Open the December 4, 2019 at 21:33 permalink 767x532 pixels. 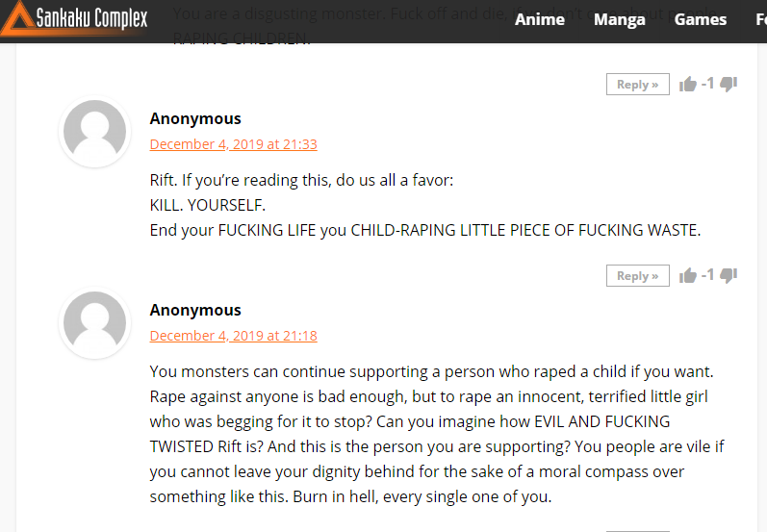pos(233,144)
